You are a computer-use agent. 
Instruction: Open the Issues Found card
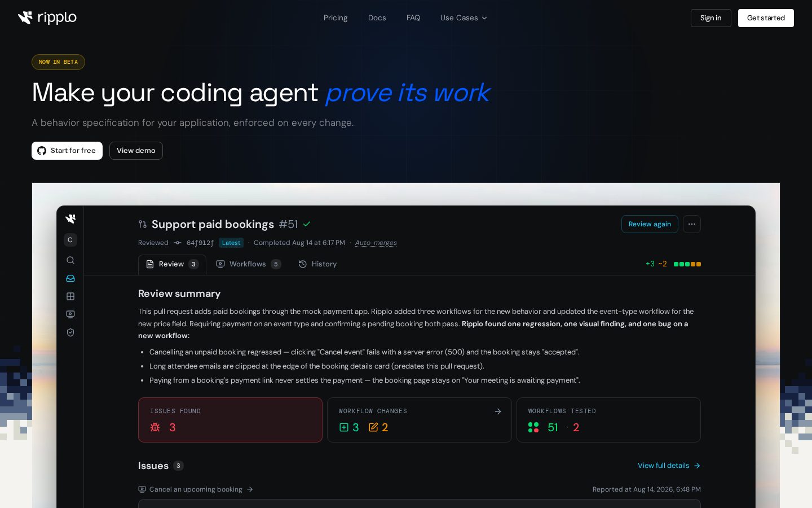coord(230,420)
